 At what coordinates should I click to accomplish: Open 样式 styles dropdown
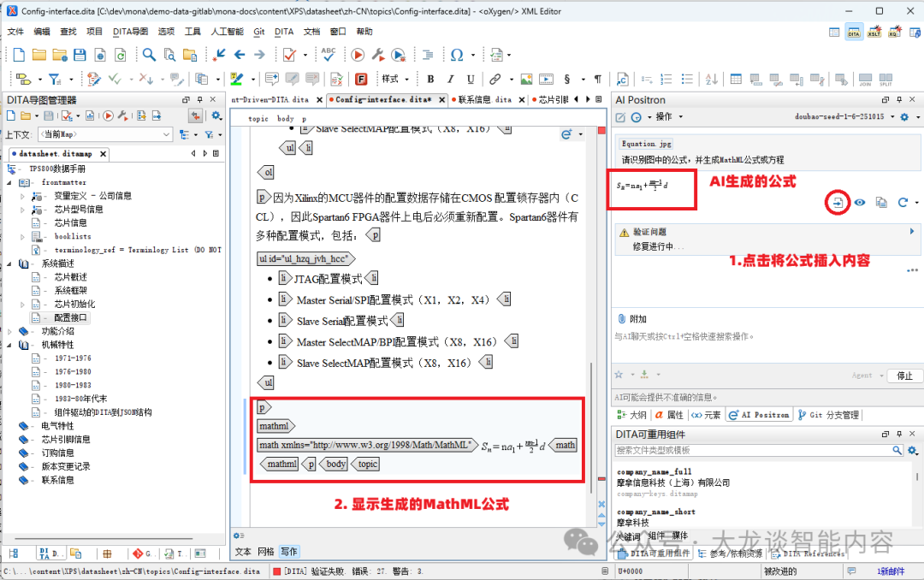(x=394, y=79)
